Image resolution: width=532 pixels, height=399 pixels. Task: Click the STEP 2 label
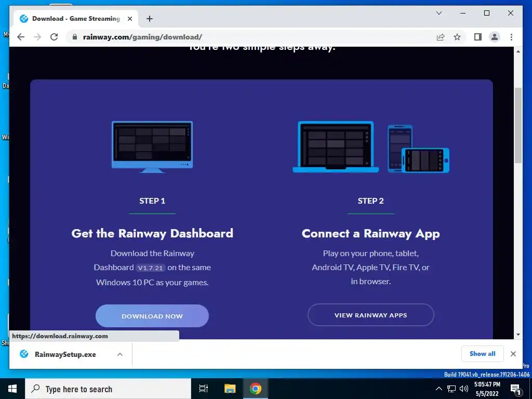(370, 201)
